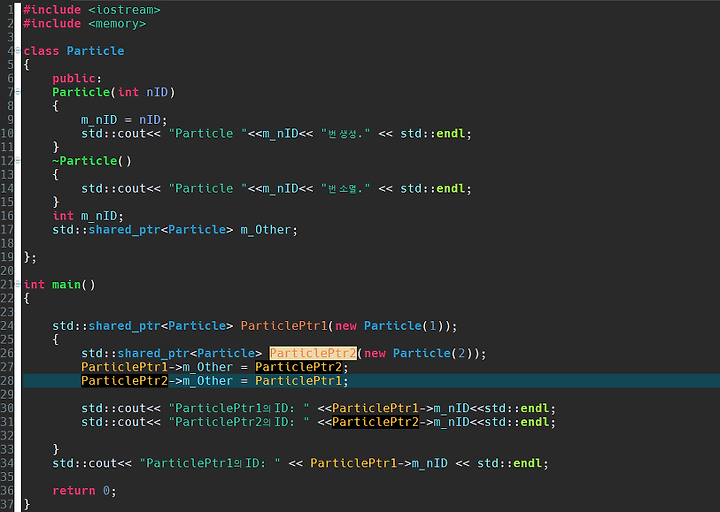Click the 'public:' access specifier
Image resolution: width=720 pixels, height=512 pixels.
click(x=77, y=79)
